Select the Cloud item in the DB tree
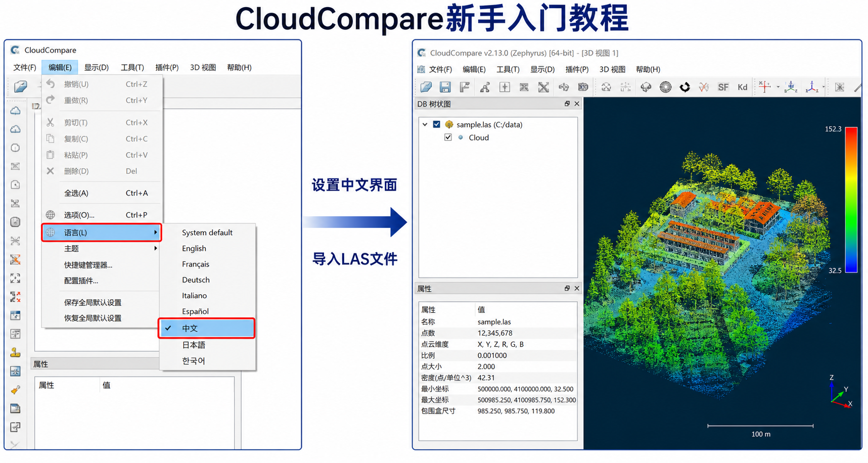The image size is (868, 463). (x=478, y=137)
